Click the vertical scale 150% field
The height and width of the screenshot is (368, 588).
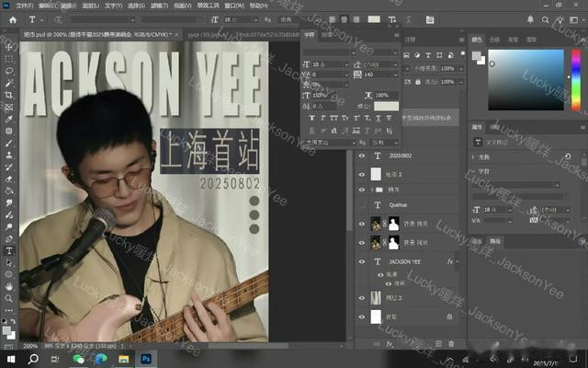pyautogui.click(x=326, y=96)
